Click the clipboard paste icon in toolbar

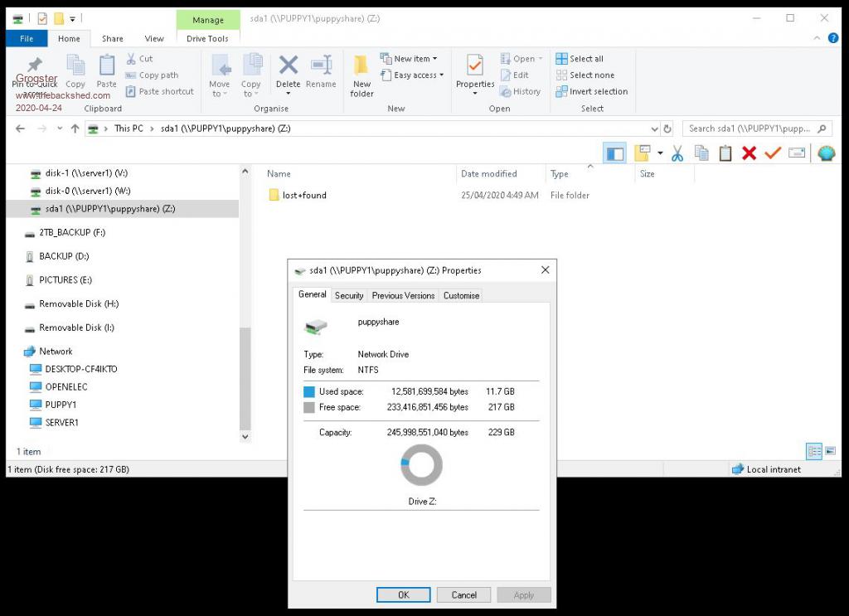click(x=725, y=153)
